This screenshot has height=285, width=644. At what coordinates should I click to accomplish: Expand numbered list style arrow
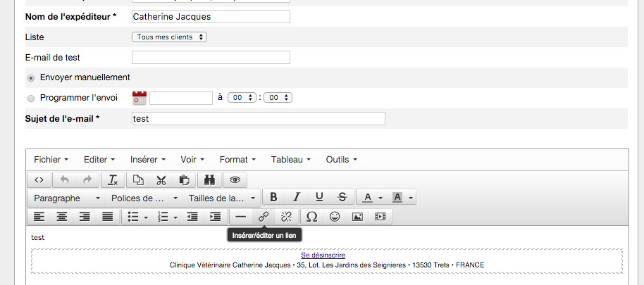point(175,217)
